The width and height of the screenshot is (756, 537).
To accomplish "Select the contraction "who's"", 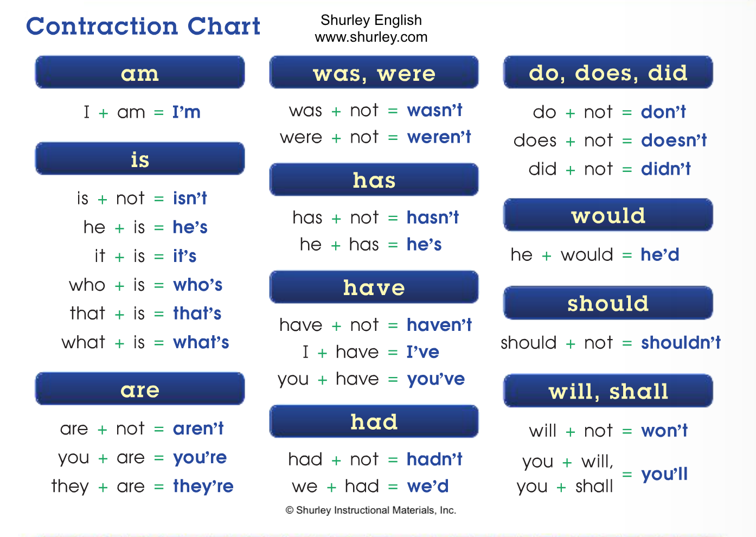I will pyautogui.click(x=197, y=285).
